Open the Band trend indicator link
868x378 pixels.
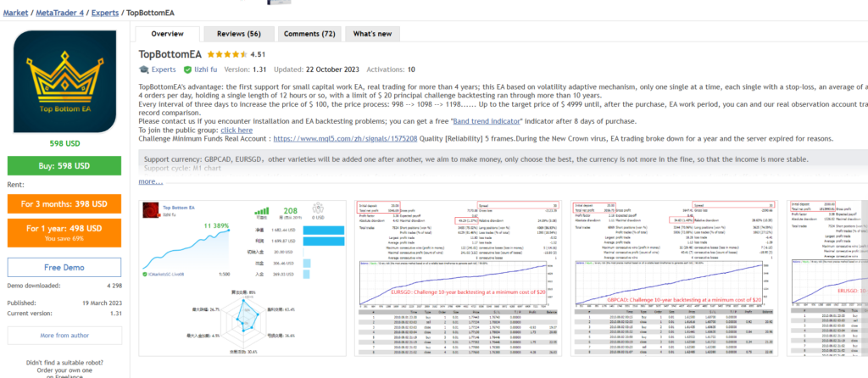click(486, 121)
